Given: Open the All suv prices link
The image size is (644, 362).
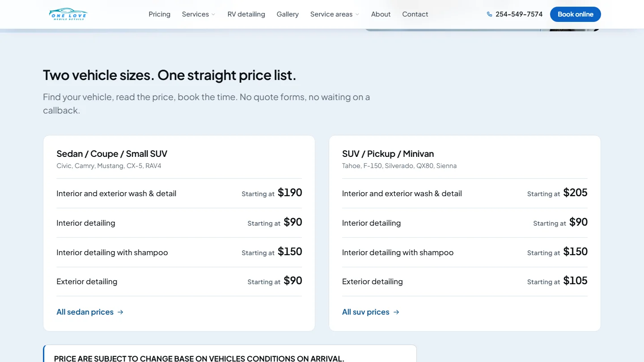Looking at the screenshot, I should tap(371, 312).
